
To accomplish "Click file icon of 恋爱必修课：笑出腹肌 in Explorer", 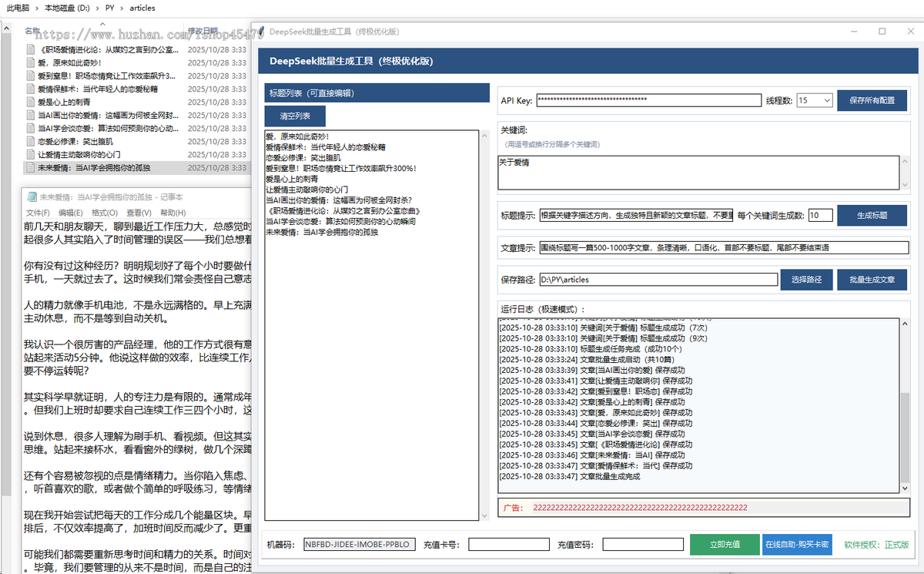I will tap(31, 141).
